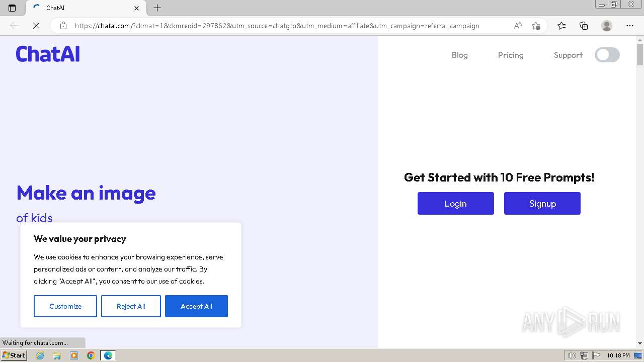Click the 'Make an image' heading

(x=86, y=193)
